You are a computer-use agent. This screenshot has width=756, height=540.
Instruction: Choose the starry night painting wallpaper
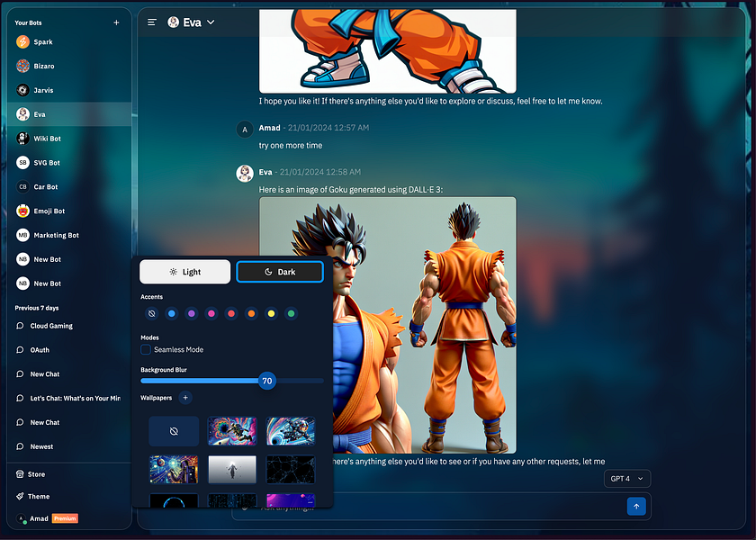[174, 470]
